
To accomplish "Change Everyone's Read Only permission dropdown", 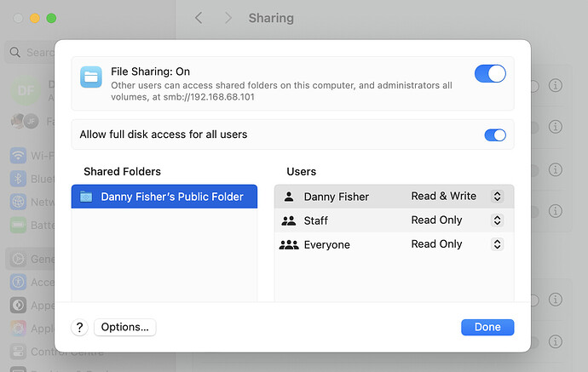I will coord(498,244).
